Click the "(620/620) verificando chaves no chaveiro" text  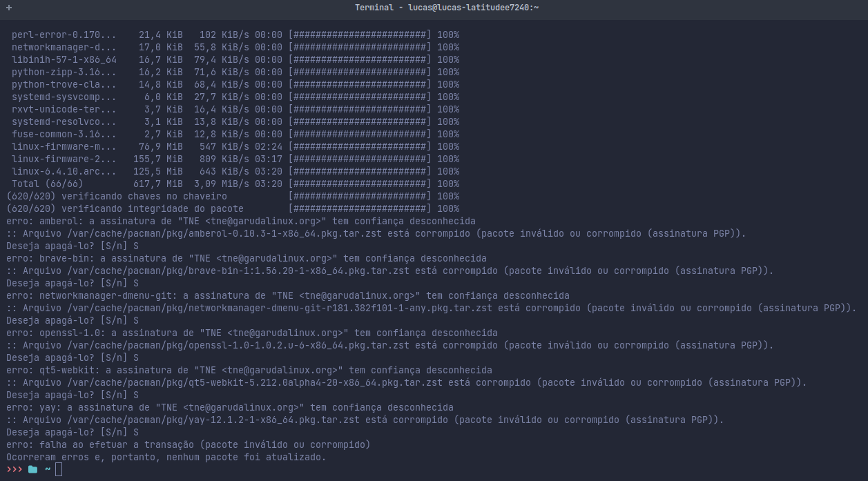click(x=117, y=196)
